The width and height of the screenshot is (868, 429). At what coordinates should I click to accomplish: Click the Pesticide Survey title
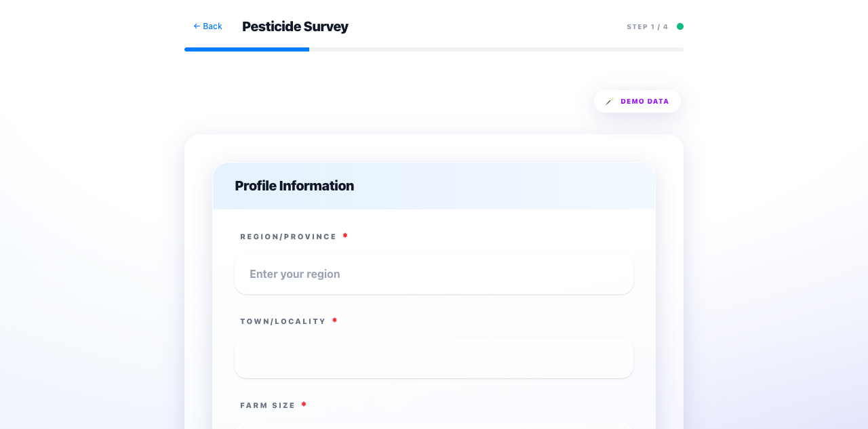click(295, 27)
